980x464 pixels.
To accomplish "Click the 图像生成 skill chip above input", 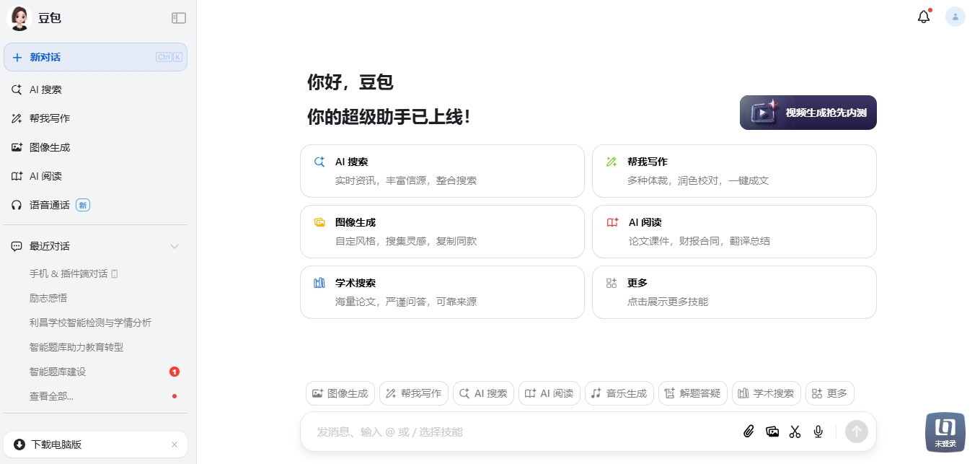I will tap(340, 393).
